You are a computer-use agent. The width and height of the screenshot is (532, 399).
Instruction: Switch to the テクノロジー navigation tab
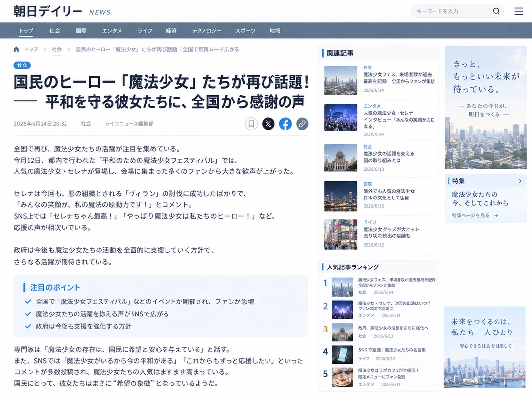click(206, 31)
